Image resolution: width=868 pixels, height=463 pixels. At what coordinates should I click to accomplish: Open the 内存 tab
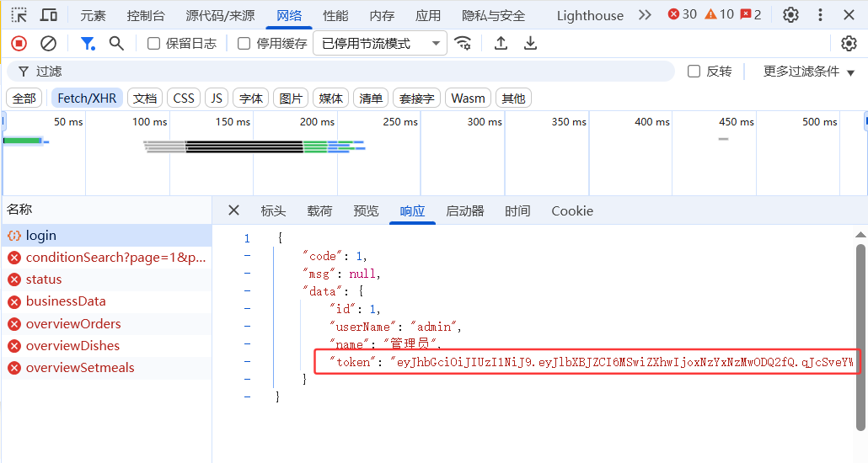pos(382,15)
